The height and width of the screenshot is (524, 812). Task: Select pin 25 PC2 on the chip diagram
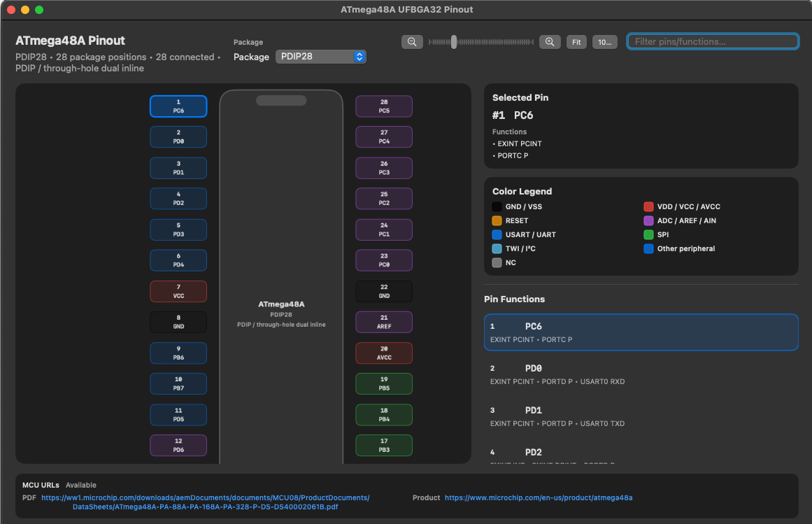pos(384,198)
